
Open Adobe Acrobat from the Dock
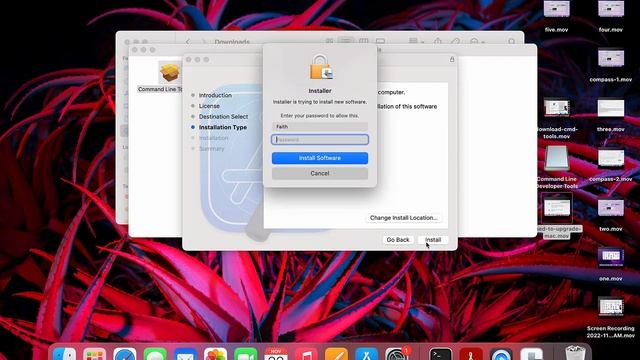click(471, 354)
